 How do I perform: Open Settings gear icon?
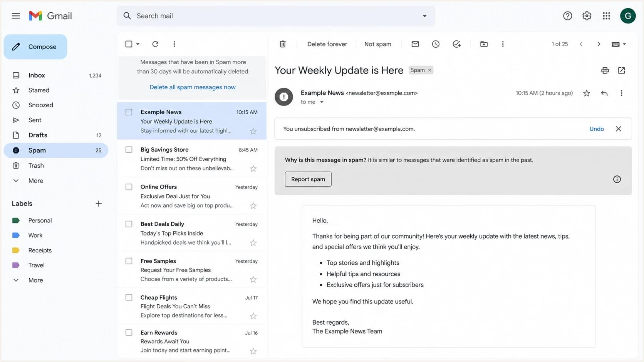[x=587, y=16]
